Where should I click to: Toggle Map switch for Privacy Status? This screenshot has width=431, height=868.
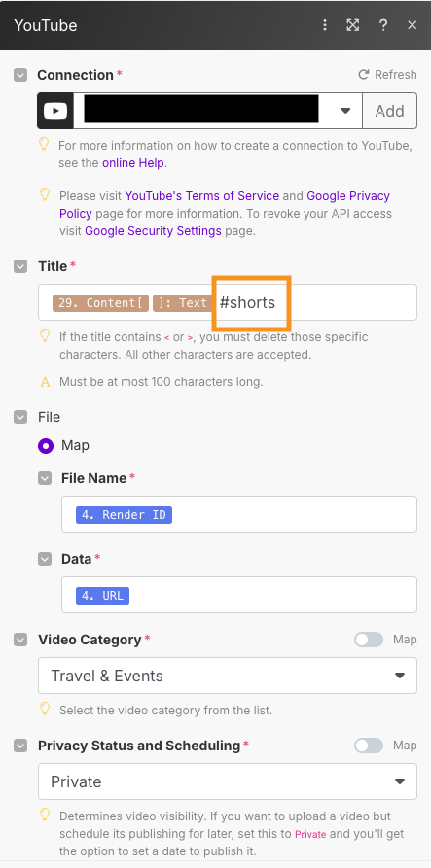(x=369, y=746)
